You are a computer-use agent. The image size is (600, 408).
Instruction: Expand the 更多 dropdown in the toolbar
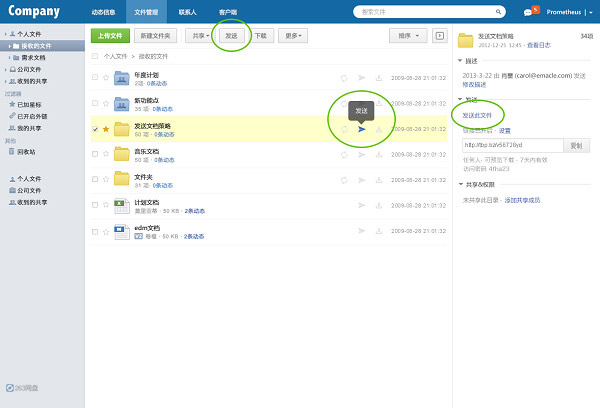point(293,35)
